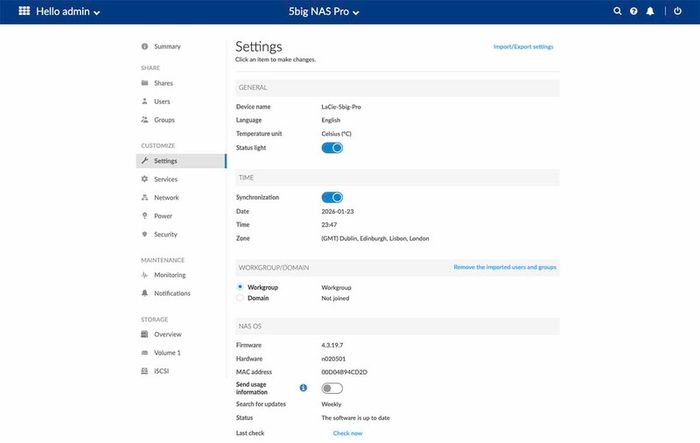Viewport: 700px width, 443px height.
Task: Open iSCSI storage page
Action: pos(162,371)
